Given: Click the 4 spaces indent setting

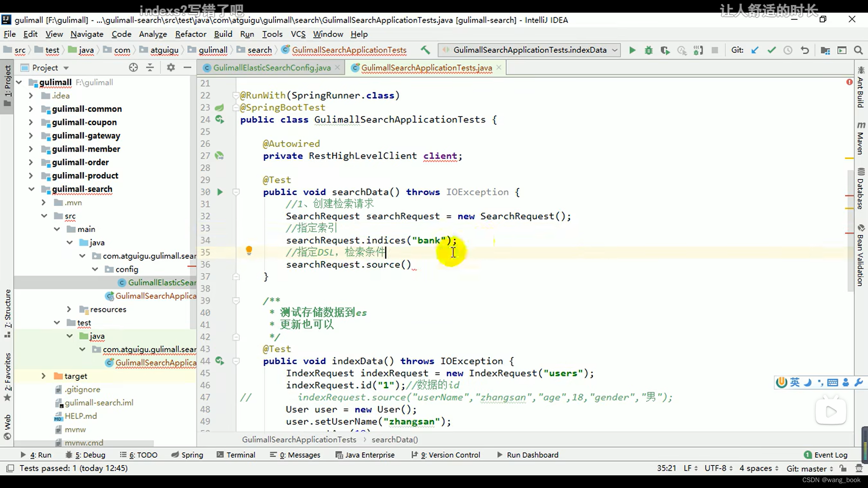Looking at the screenshot, I should (x=759, y=468).
